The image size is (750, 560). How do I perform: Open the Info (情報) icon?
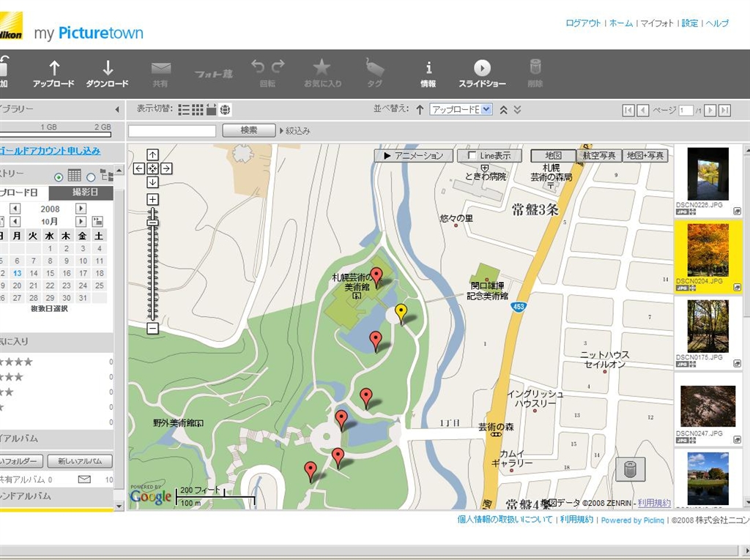[x=428, y=67]
